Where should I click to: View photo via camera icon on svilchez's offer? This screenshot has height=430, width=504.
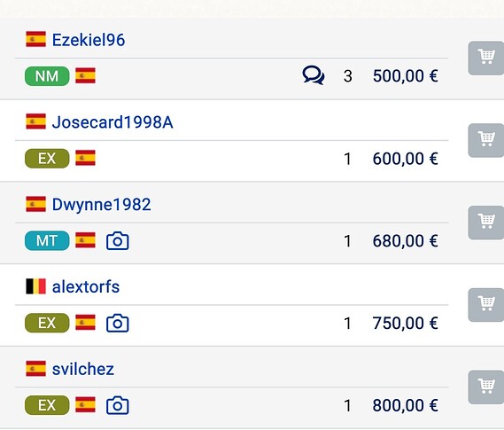click(x=118, y=405)
